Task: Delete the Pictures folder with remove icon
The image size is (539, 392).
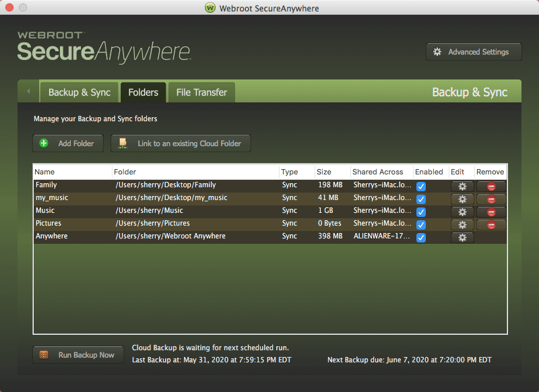Action: [x=491, y=225]
